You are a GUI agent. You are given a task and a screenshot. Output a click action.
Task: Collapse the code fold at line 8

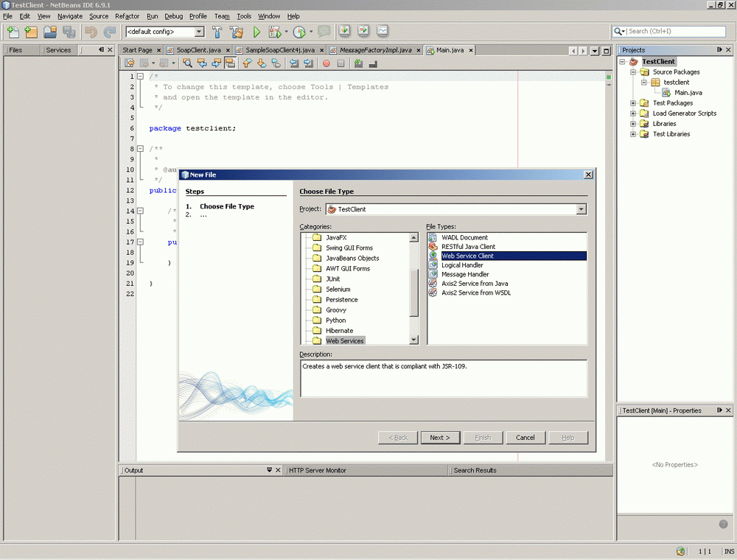[x=140, y=148]
